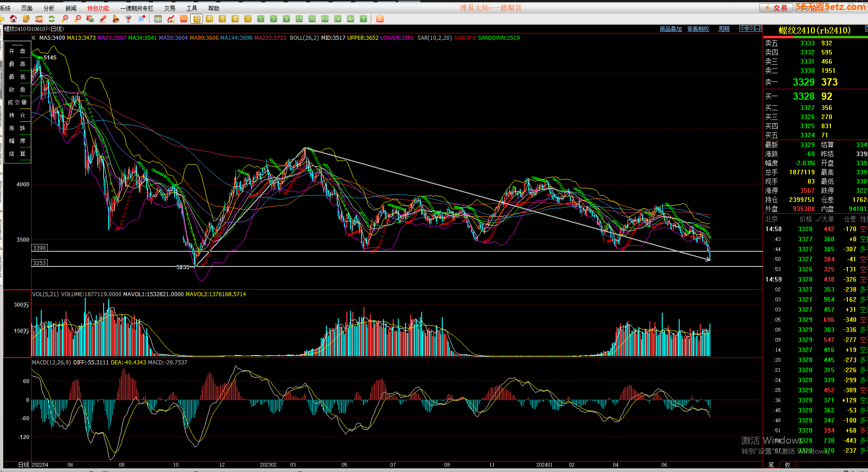Click the red Home icon in toolbar
Image resolution: width=868 pixels, height=472 pixels.
(13, 19)
